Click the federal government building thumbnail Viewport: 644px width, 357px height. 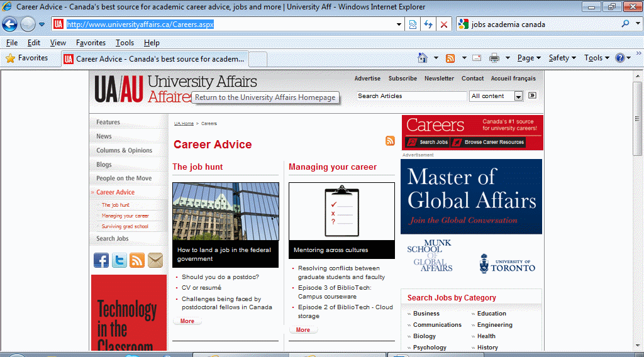(x=226, y=211)
